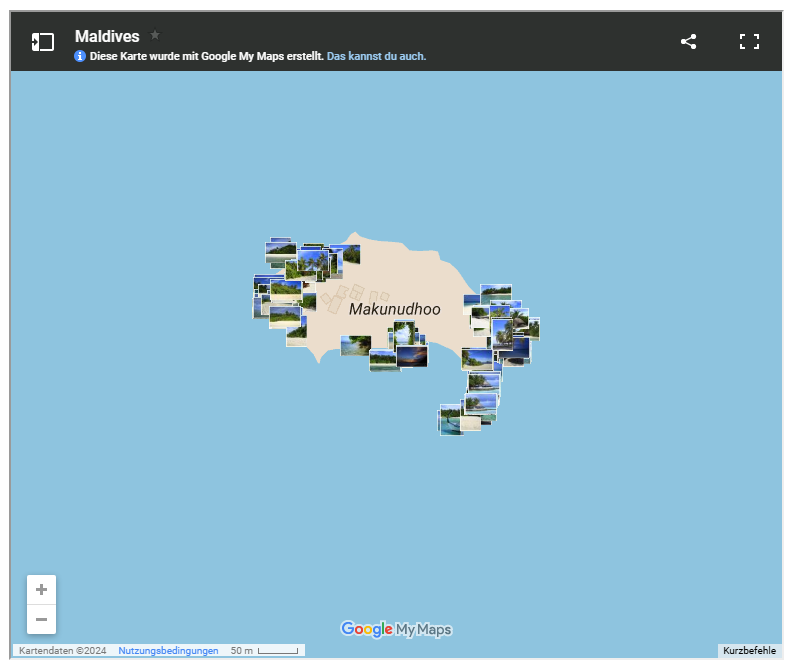
Task: Zoom out of the map
Action: click(x=41, y=619)
